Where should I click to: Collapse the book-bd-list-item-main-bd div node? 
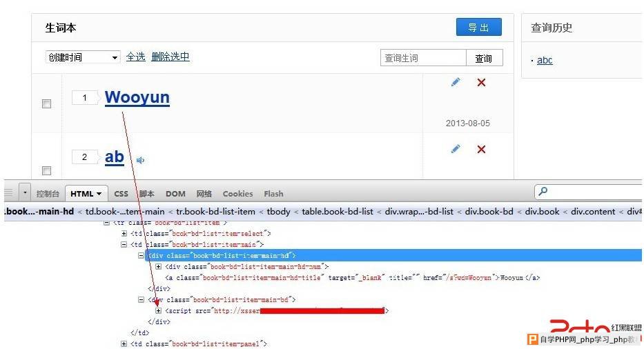[141, 300]
